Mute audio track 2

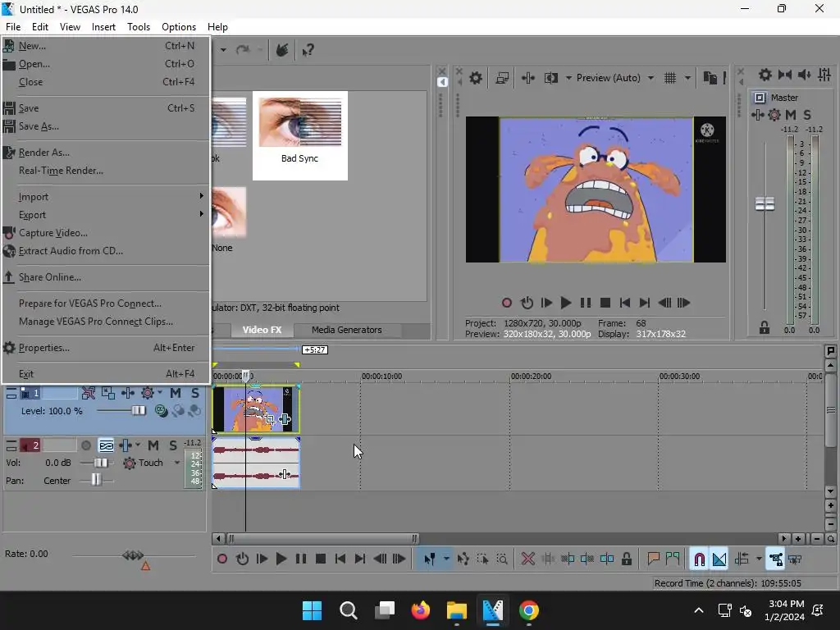click(153, 445)
